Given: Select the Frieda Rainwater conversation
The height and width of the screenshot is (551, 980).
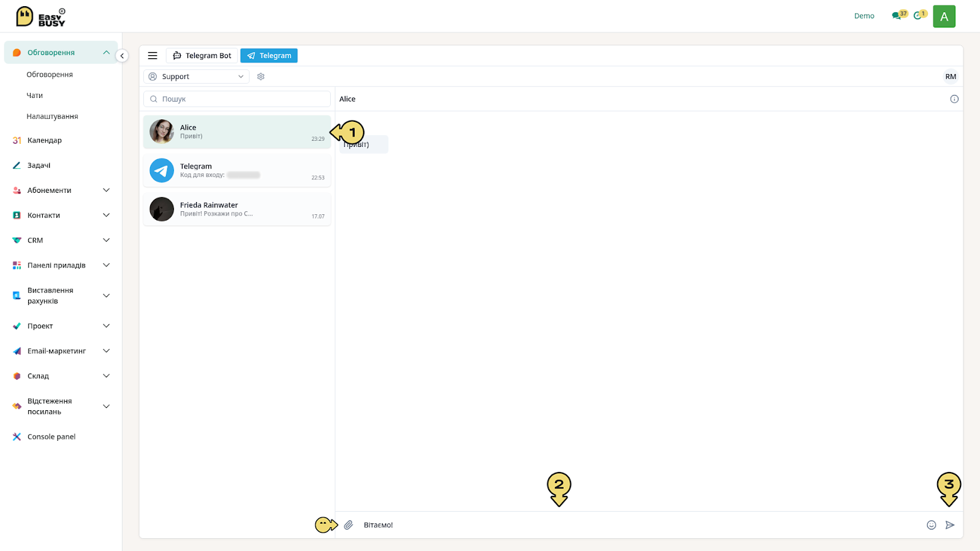Looking at the screenshot, I should point(237,209).
